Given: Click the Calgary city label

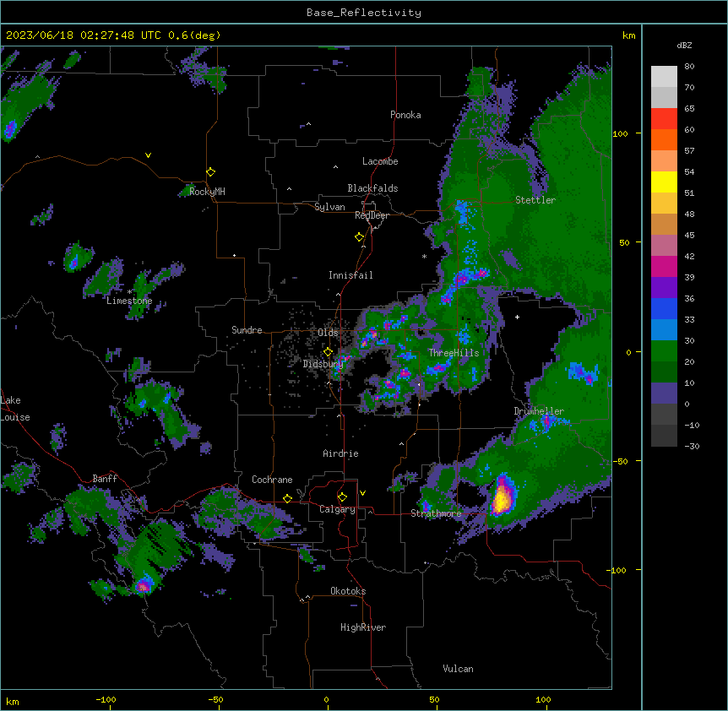Looking at the screenshot, I should pos(337,509).
